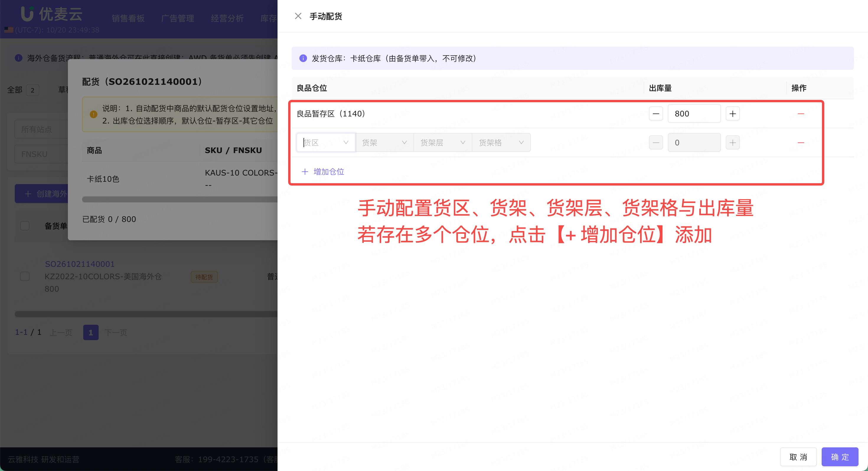Delete the 货区 row using the red minus icon

click(801, 143)
